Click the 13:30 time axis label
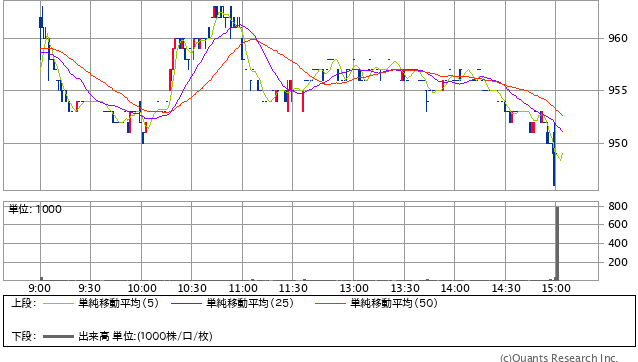 405,288
